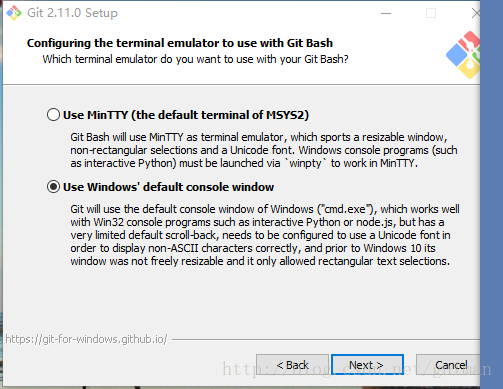
Task: Click the 'Use MinTTY (the default terminal of MSYS2)' label
Action: 186,115
